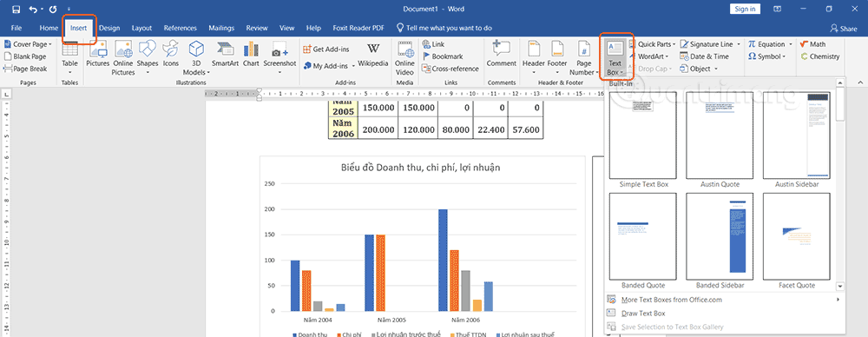
Task: Open the Wikipedia add-in
Action: point(373,54)
